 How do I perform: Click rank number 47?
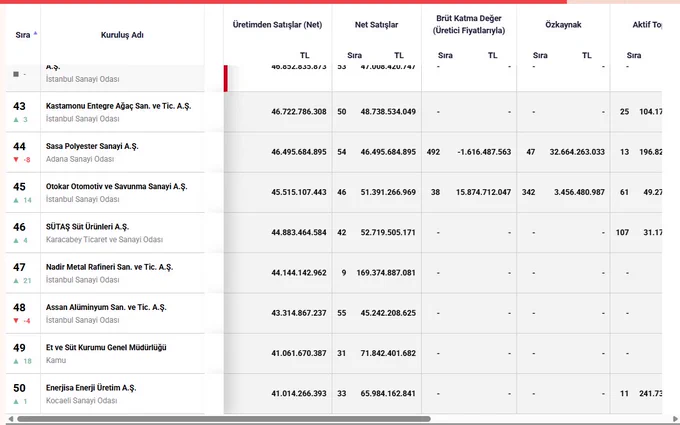(x=19, y=267)
